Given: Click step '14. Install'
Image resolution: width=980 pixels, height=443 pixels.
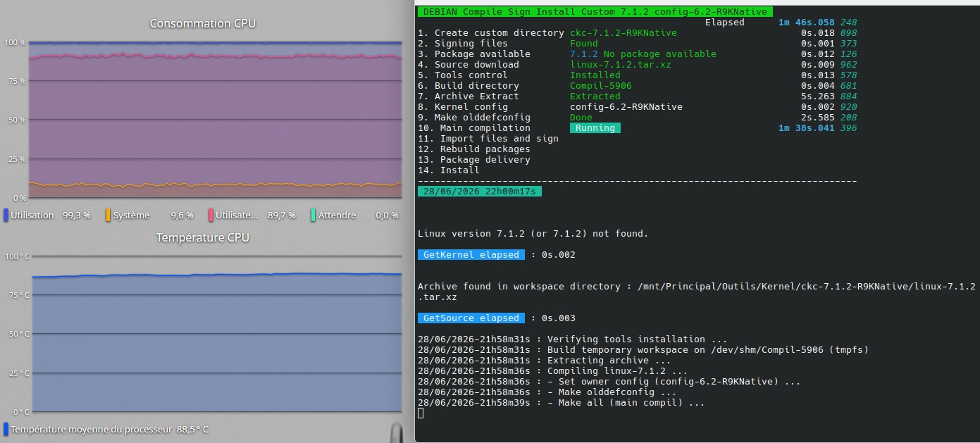Looking at the screenshot, I should coord(449,170).
